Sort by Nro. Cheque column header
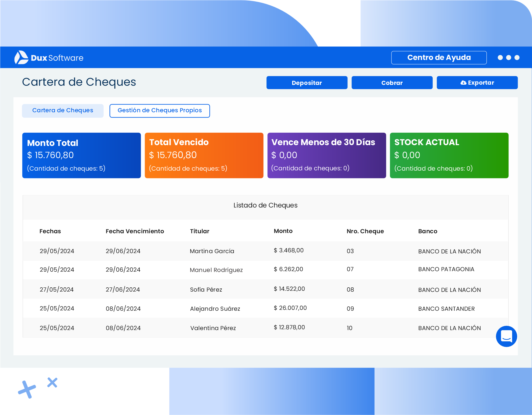 coord(365,231)
